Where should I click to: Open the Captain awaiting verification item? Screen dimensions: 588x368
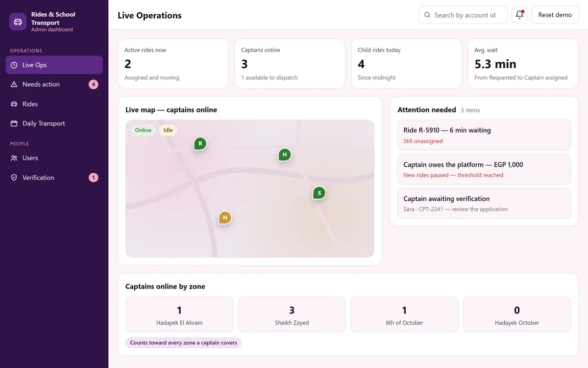(x=484, y=203)
